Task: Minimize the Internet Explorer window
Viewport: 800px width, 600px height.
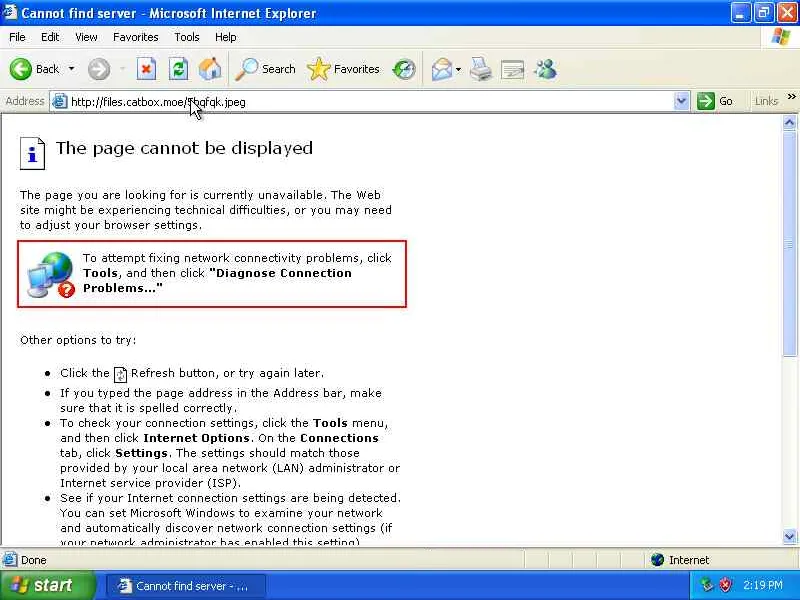Action: point(740,13)
